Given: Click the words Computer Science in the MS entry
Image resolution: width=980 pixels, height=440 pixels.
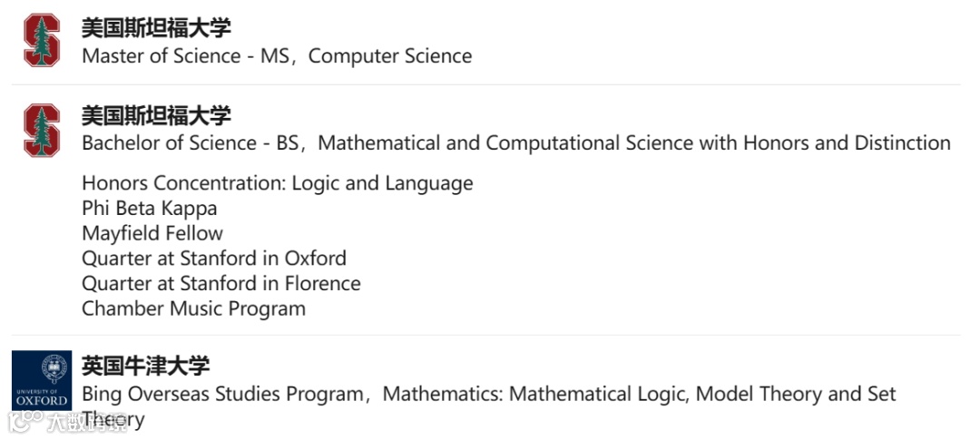Looking at the screenshot, I should [390, 55].
